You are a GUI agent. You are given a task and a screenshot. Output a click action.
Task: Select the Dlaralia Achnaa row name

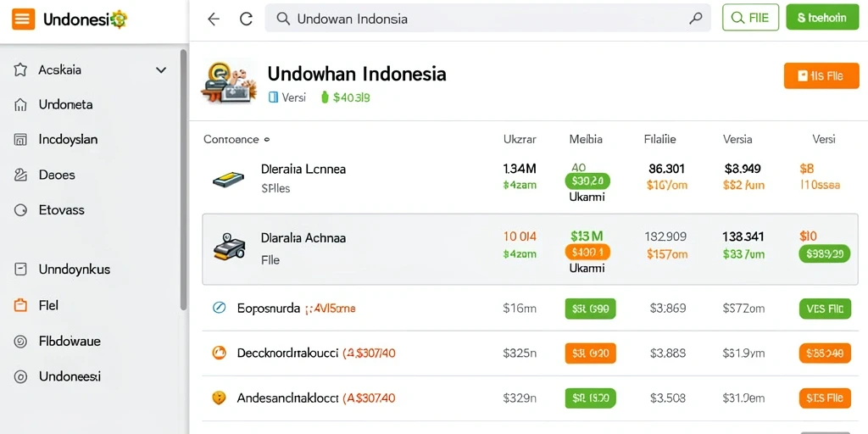click(303, 238)
